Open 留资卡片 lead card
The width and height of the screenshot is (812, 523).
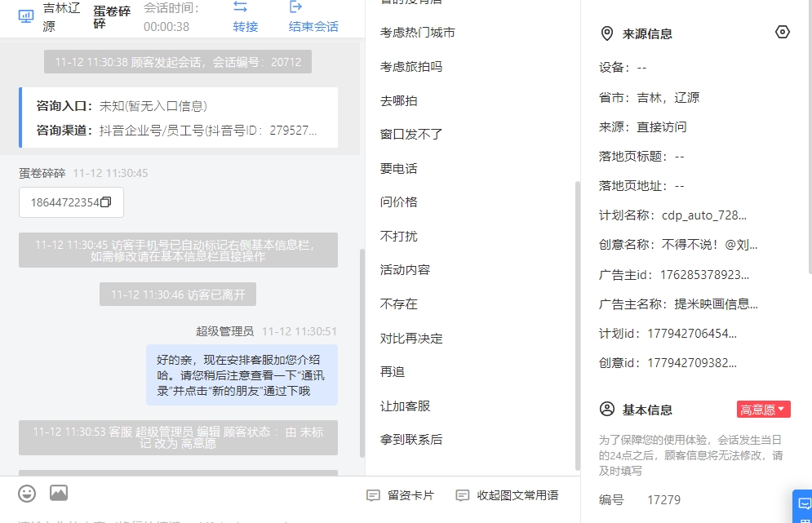tap(400, 495)
